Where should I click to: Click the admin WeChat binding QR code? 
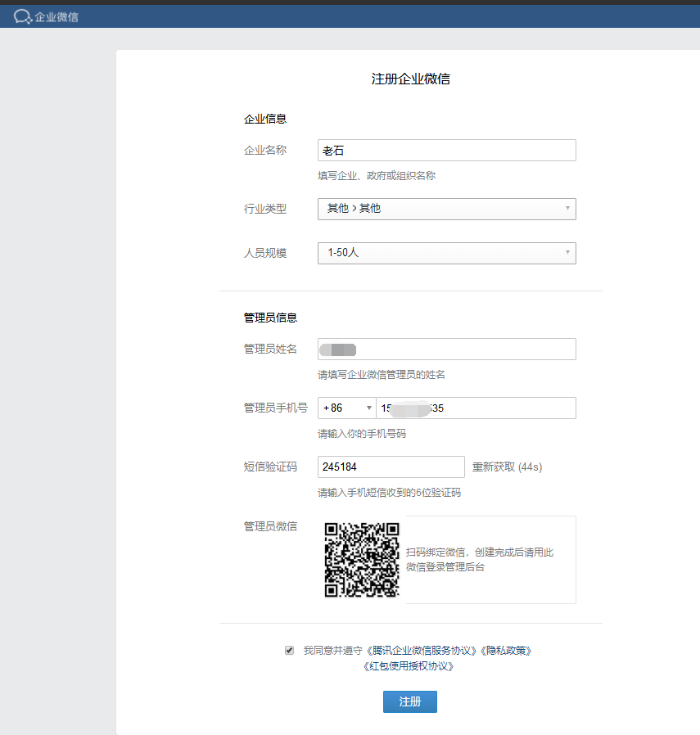pos(362,560)
